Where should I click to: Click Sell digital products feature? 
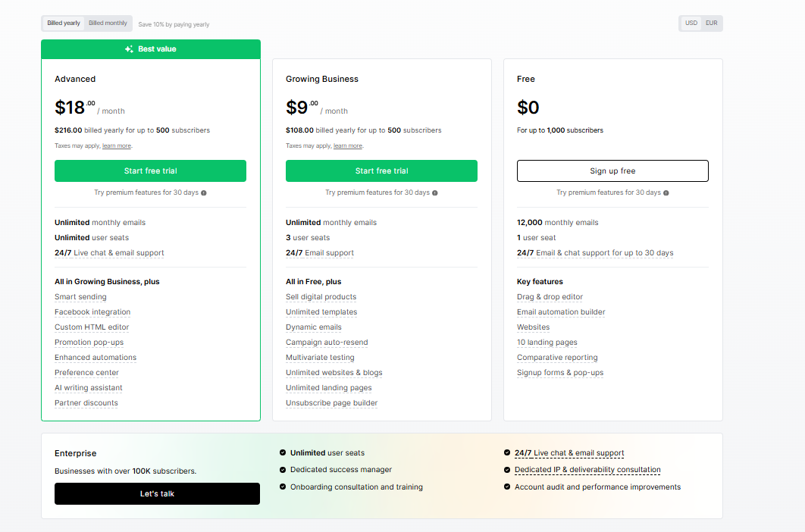tap(321, 297)
